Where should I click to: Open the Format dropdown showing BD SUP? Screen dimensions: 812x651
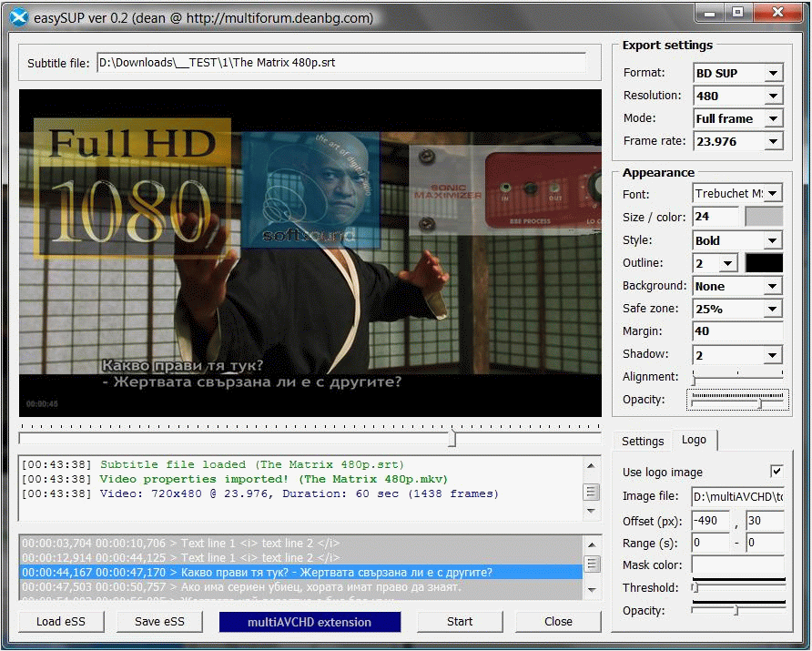[x=737, y=73]
